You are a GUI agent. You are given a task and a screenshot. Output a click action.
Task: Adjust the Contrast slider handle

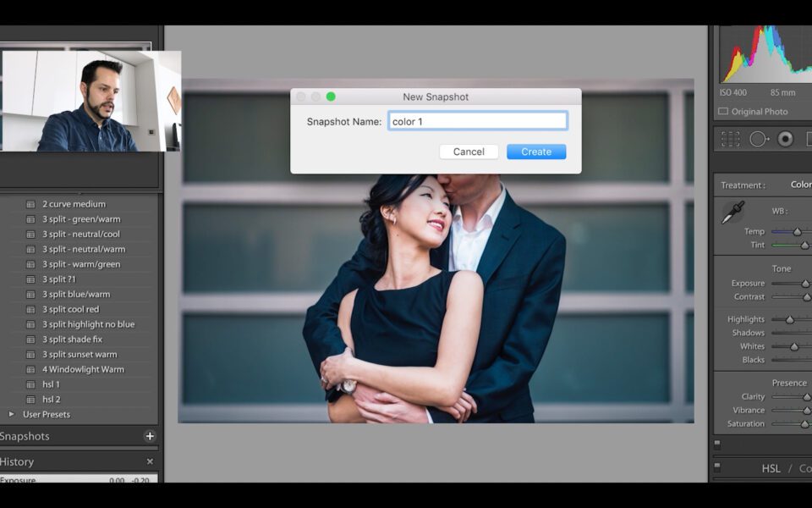(x=807, y=297)
